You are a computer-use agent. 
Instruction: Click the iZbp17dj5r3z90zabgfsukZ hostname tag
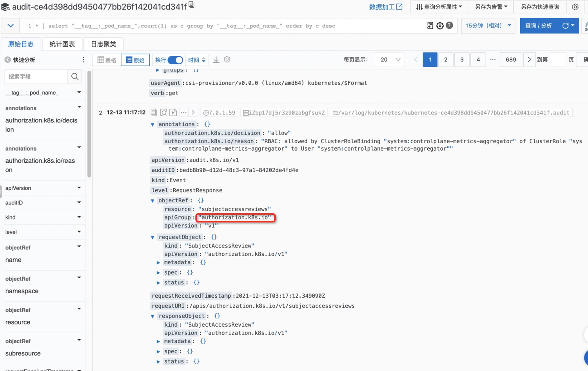click(284, 113)
